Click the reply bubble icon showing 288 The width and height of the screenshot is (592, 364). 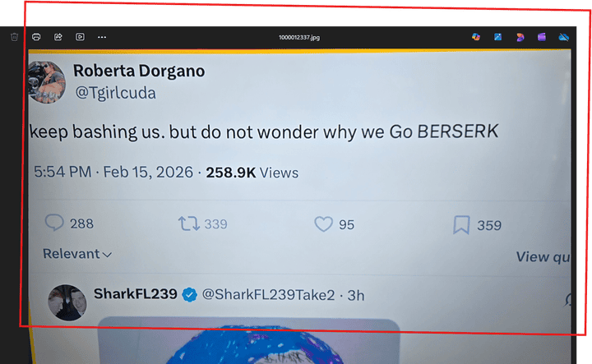[54, 223]
